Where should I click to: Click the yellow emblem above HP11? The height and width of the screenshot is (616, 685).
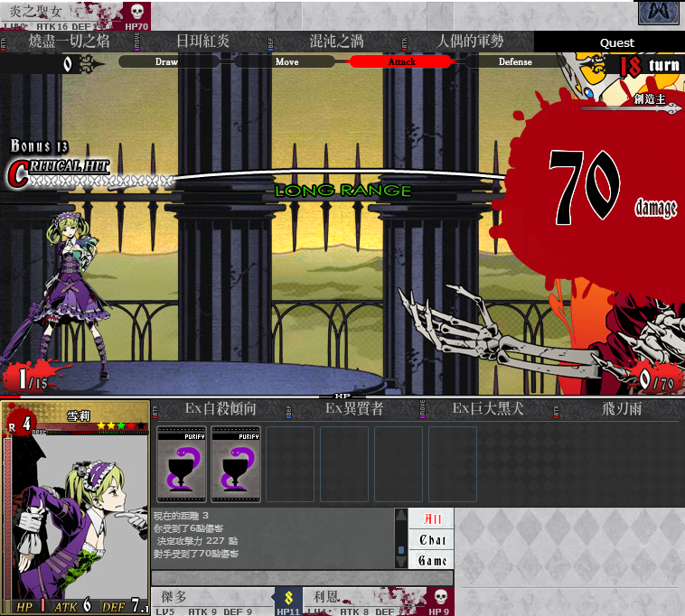(288, 597)
